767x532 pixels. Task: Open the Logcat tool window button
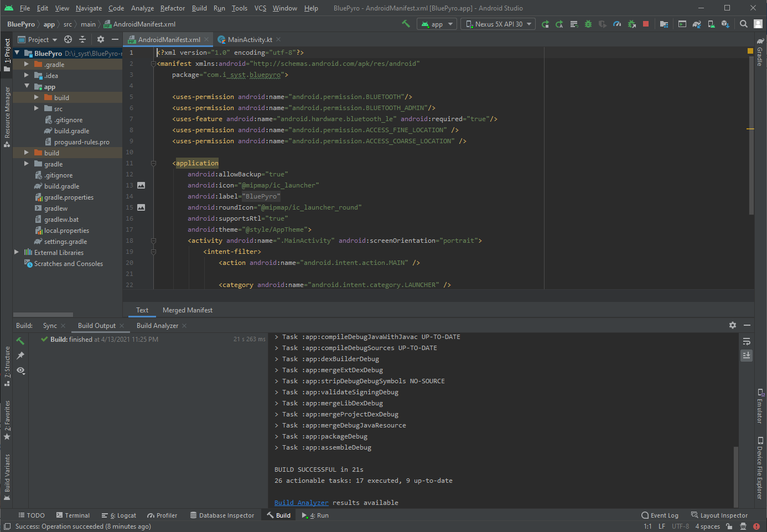pos(119,515)
